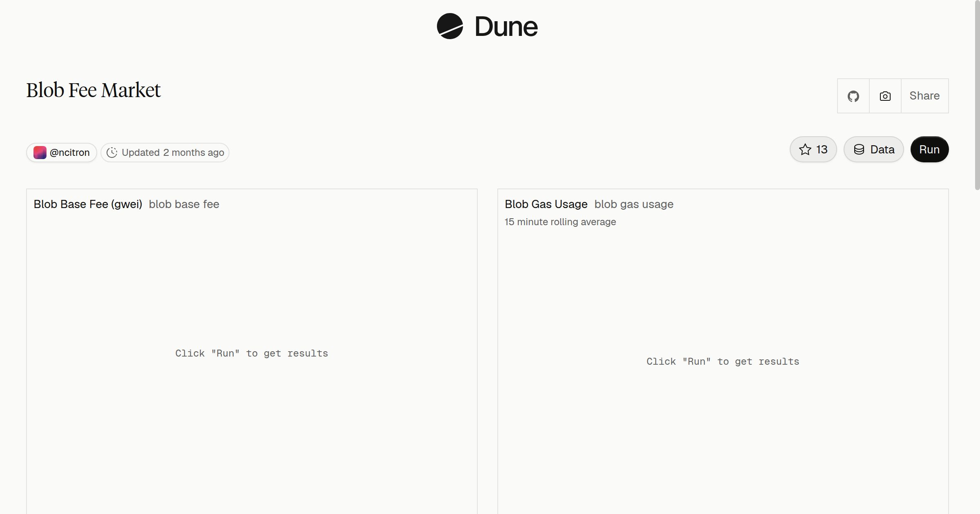Click the camera screenshot icon
This screenshot has height=514, width=980.
click(x=885, y=96)
